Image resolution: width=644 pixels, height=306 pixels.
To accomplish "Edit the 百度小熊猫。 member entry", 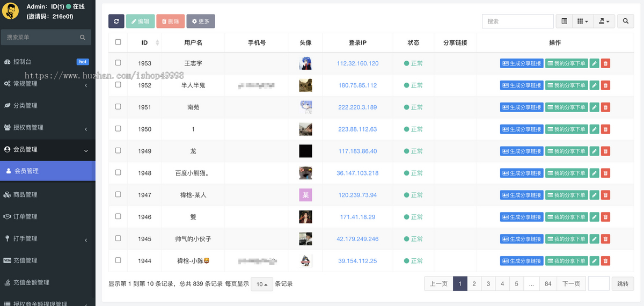I will [x=594, y=173].
